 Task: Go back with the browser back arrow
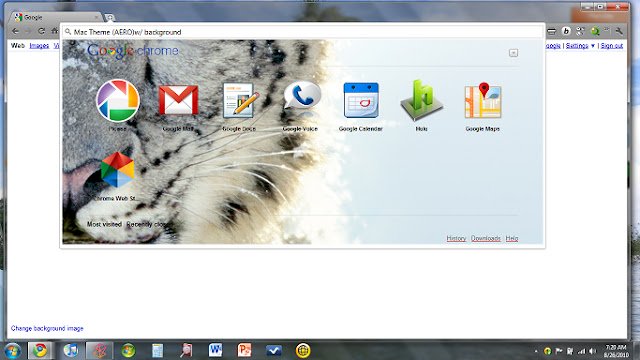[16, 31]
